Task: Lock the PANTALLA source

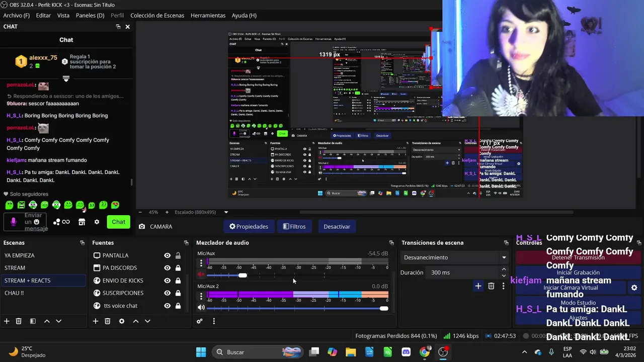Action: (x=178, y=255)
